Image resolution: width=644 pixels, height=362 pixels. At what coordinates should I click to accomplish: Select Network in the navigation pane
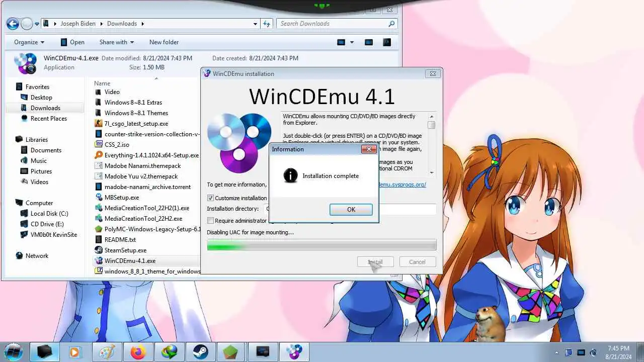(37, 256)
